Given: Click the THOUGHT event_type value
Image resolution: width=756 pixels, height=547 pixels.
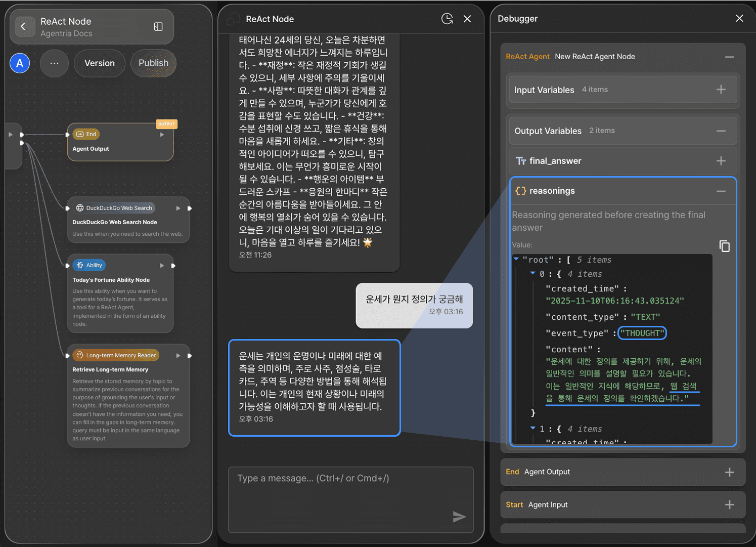Looking at the screenshot, I should 643,333.
